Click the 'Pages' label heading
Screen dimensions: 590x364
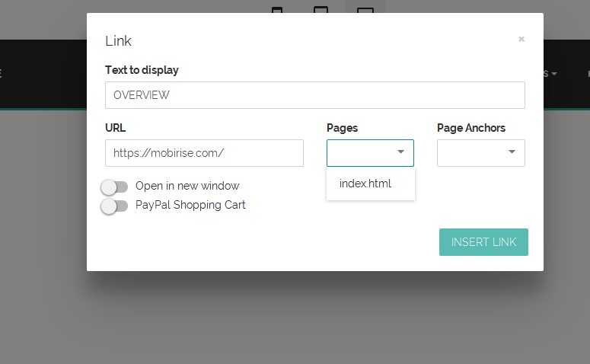(x=342, y=128)
